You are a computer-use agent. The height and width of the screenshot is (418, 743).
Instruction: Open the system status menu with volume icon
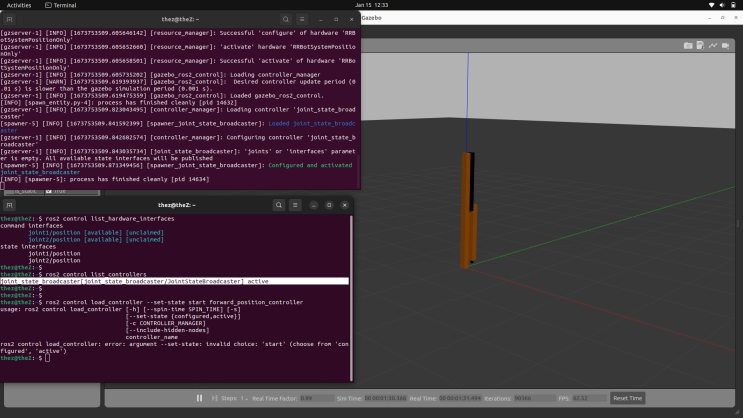point(722,5)
